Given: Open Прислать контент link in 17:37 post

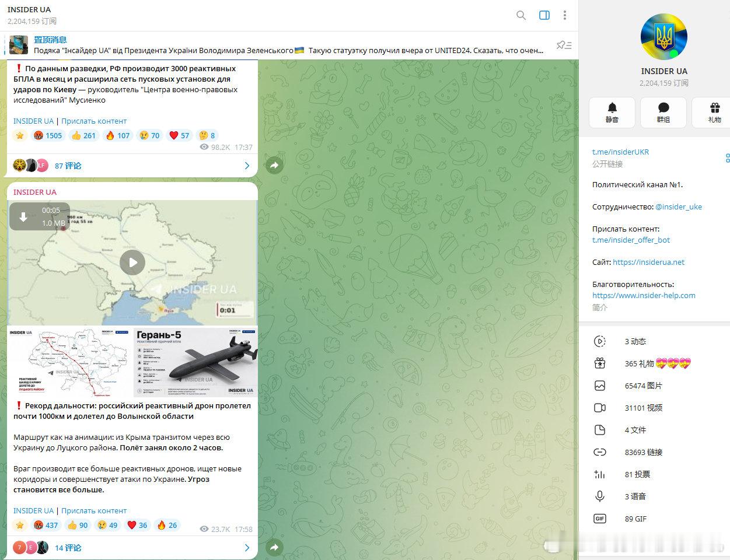Looking at the screenshot, I should [x=94, y=121].
